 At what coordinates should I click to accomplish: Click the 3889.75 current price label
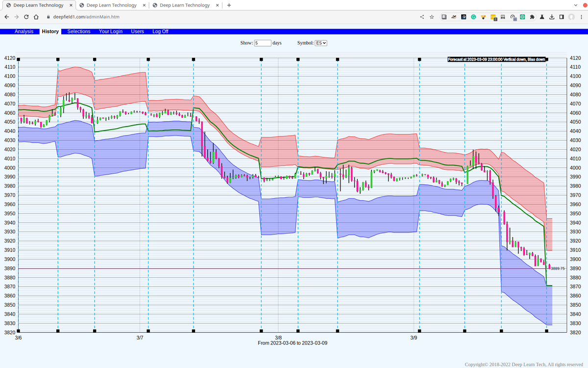(558, 268)
